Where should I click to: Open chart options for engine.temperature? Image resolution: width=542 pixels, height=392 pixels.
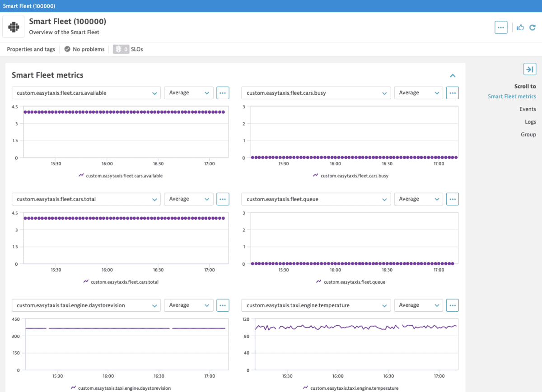tap(452, 305)
